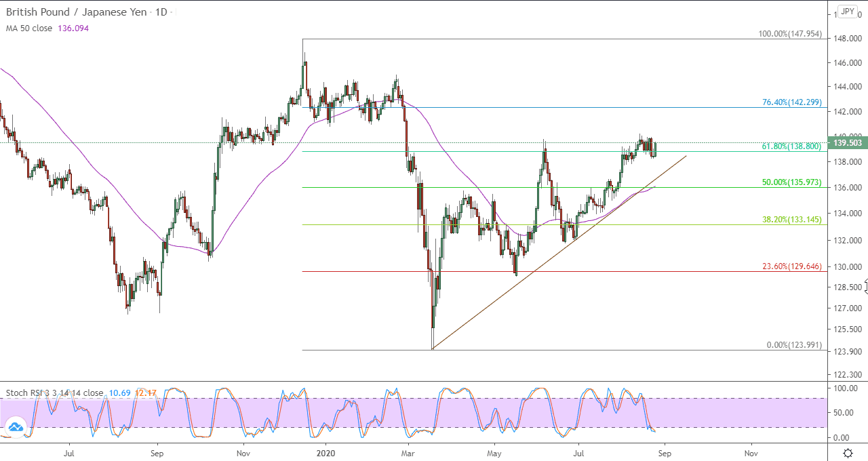Click the Stoch RSI blue value 10.69

120,393
